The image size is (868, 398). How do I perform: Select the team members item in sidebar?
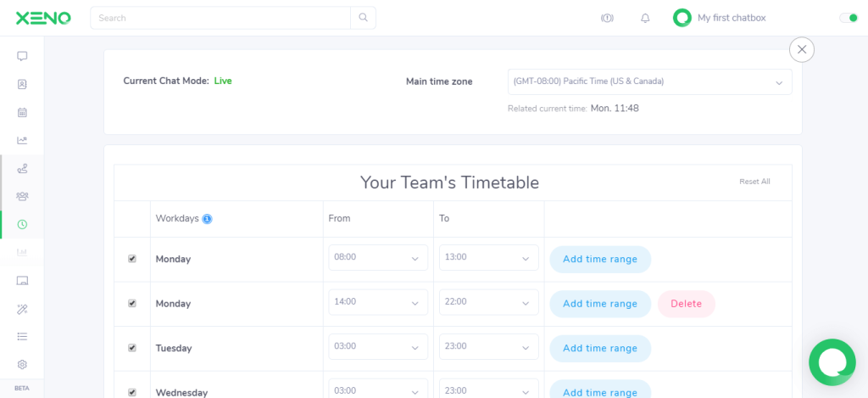click(x=22, y=196)
